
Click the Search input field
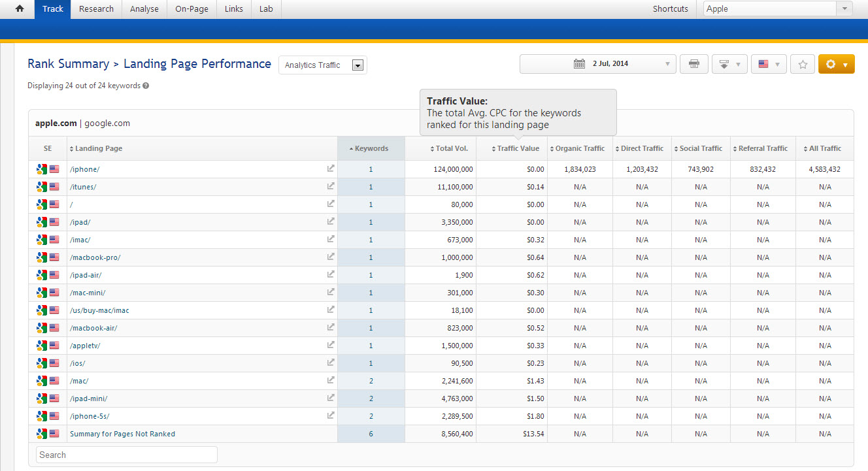[127, 455]
